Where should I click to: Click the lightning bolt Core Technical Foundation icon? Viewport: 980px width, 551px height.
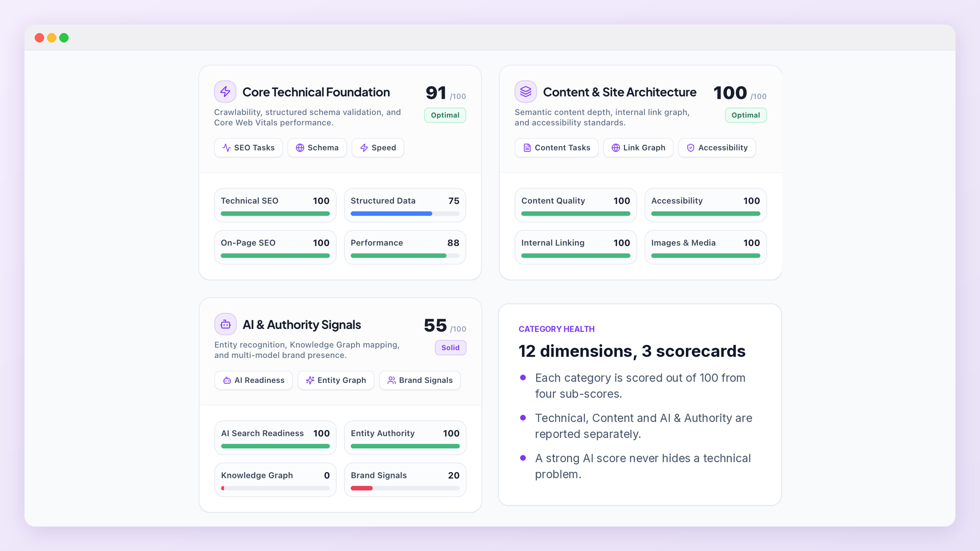click(x=225, y=91)
